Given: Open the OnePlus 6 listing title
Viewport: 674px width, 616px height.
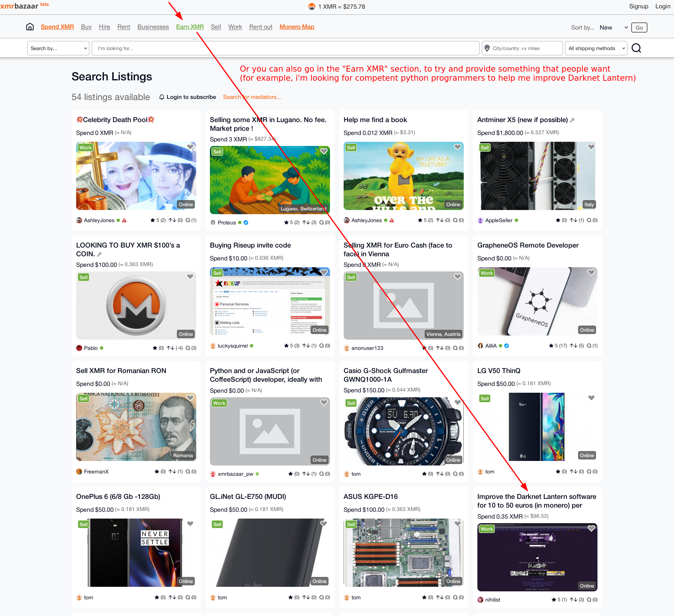Looking at the screenshot, I should coord(118,497).
